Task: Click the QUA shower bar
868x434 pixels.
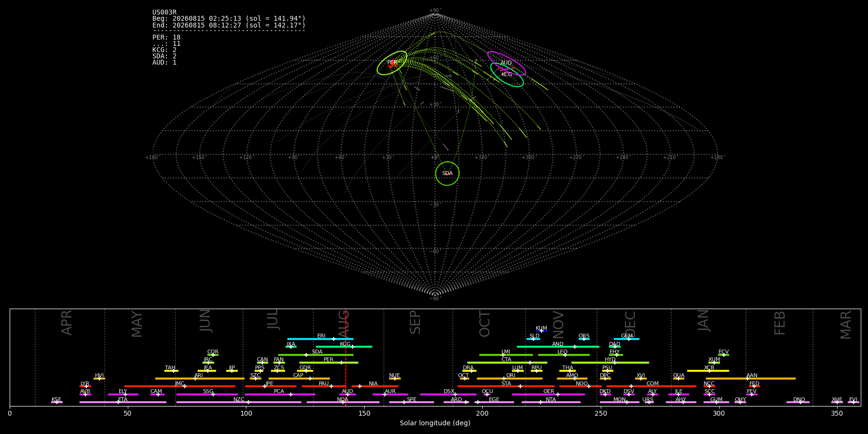Action: click(678, 379)
